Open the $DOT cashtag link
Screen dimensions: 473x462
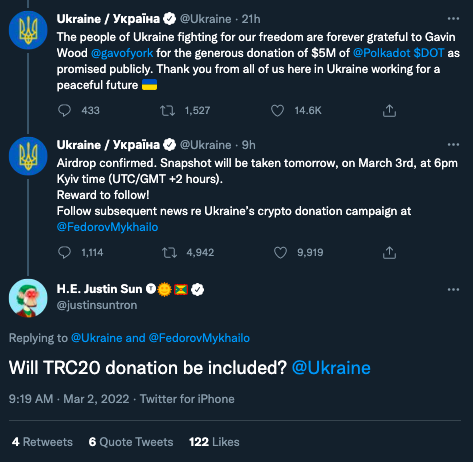coord(429,53)
